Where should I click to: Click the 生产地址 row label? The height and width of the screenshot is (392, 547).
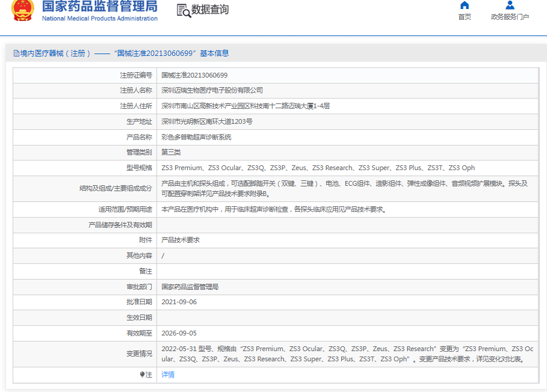pyautogui.click(x=139, y=121)
